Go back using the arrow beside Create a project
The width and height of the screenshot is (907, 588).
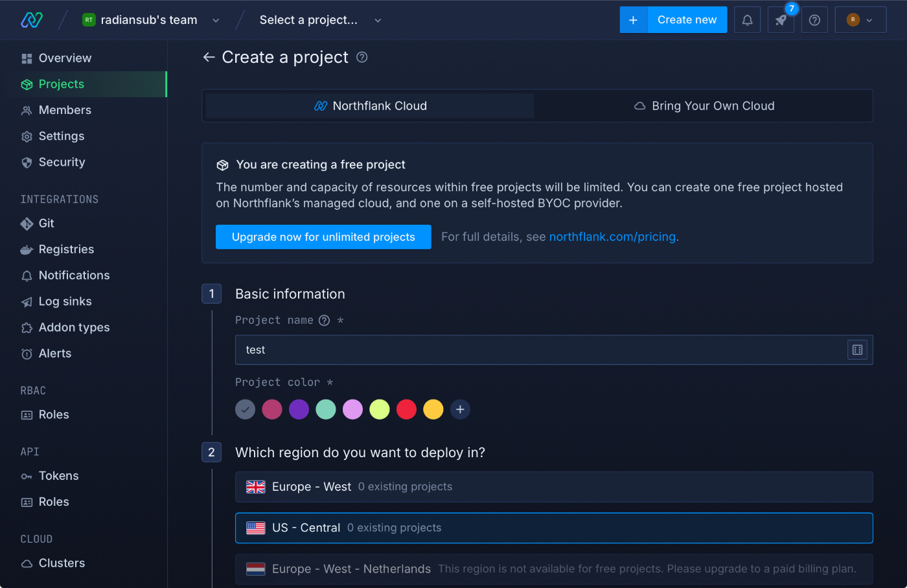coord(209,57)
